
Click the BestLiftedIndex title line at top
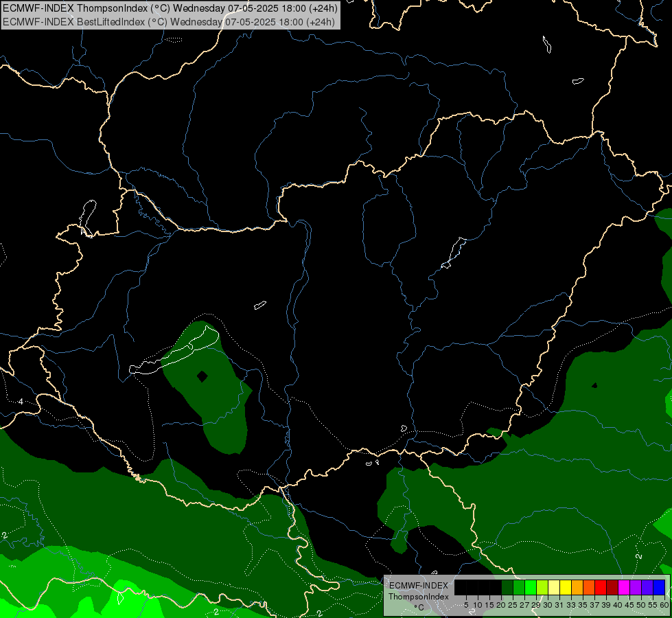pyautogui.click(x=168, y=21)
